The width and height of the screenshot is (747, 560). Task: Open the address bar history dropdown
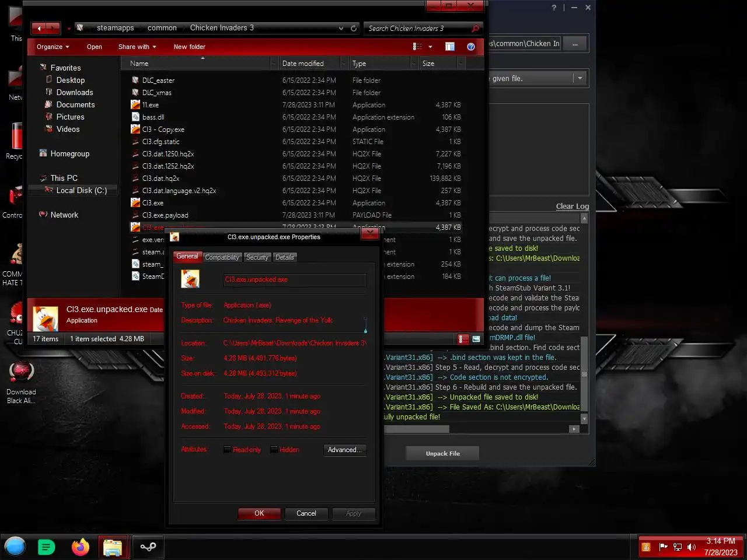click(341, 28)
